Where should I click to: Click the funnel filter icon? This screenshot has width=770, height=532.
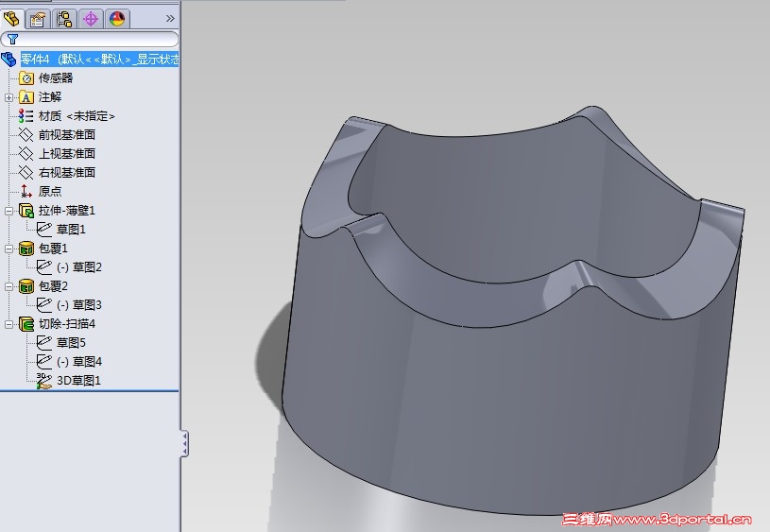(x=13, y=39)
